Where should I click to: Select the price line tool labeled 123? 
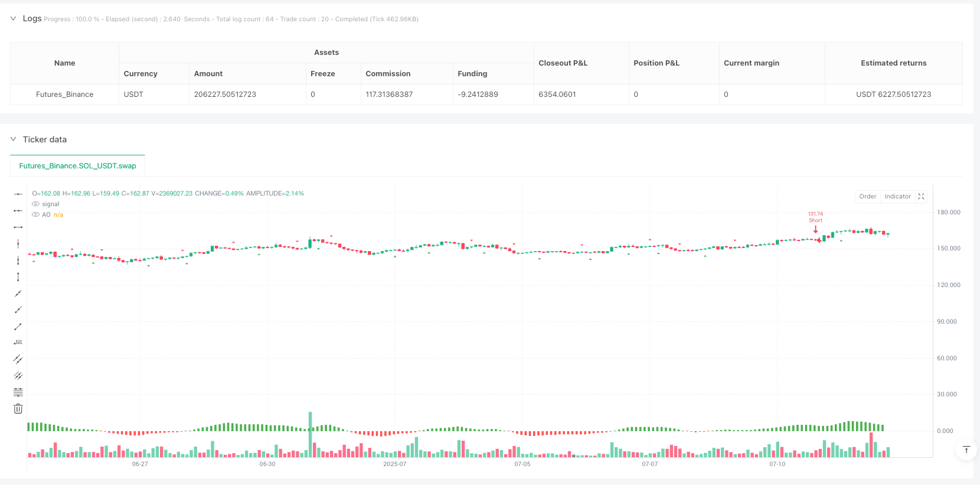point(18,343)
